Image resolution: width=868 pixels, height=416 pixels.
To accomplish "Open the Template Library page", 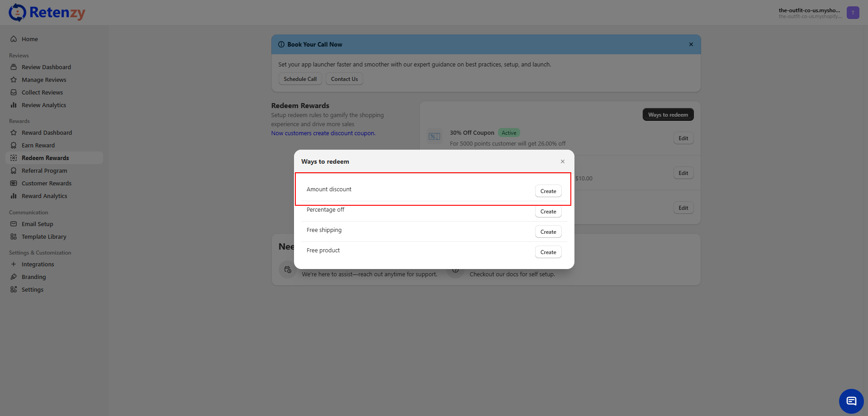I will point(44,236).
